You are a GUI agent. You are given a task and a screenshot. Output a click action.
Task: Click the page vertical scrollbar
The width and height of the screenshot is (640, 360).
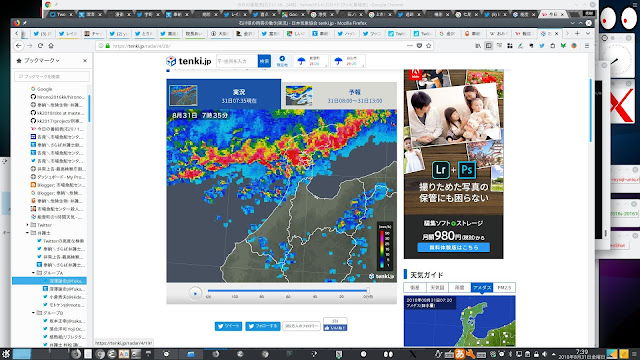(590, 110)
